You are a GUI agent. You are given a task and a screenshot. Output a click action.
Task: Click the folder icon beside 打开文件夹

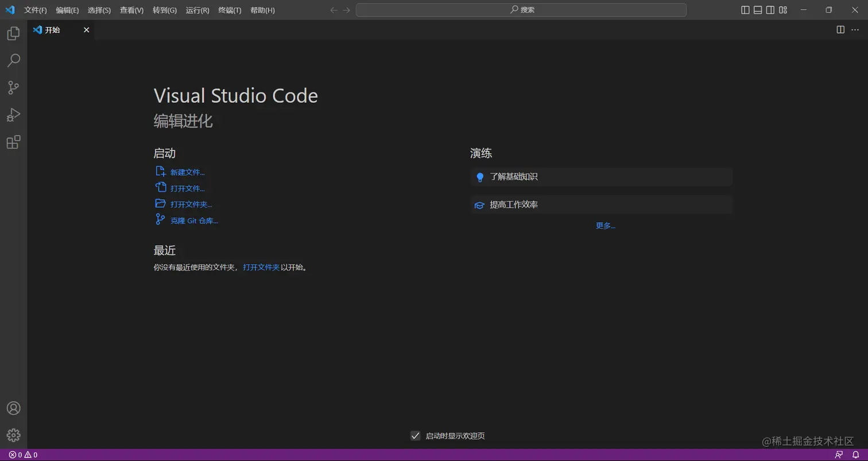click(x=161, y=203)
